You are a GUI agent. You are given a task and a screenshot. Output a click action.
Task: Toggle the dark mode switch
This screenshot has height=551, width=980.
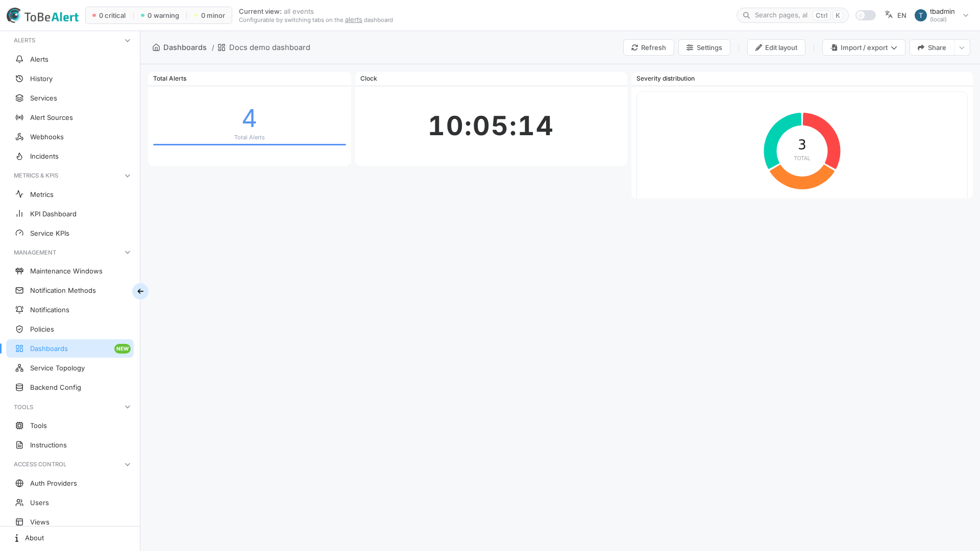[x=865, y=15]
